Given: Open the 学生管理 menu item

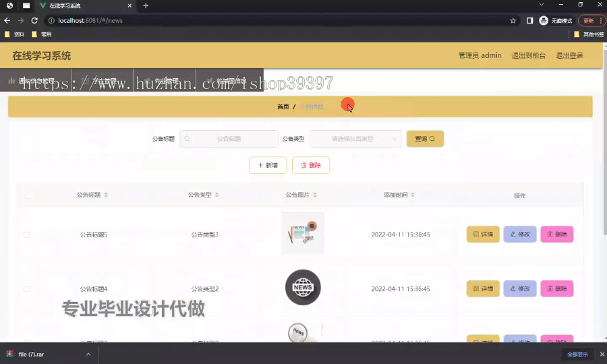Looking at the screenshot, I should 103,80.
